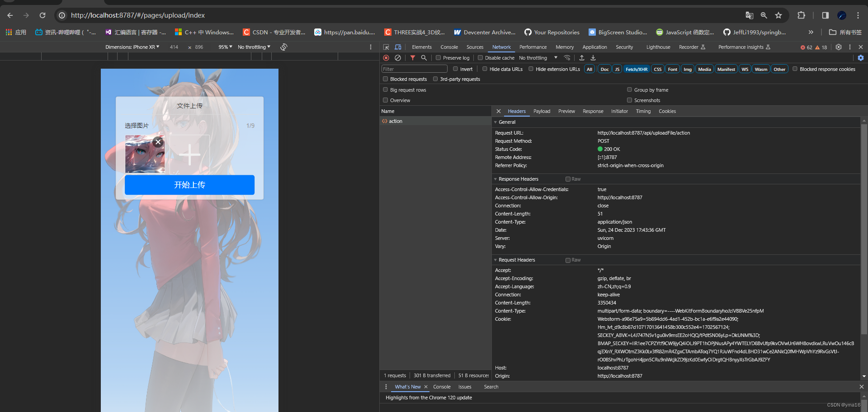Select the action request row
868x412 pixels.
[435, 121]
